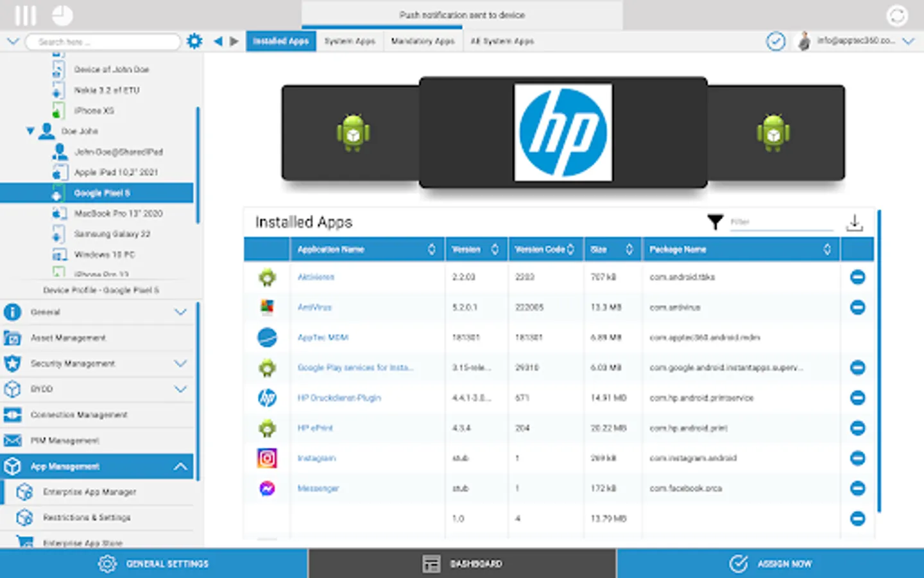Expand the Security Management chevron
The image size is (924, 578).
180,363
